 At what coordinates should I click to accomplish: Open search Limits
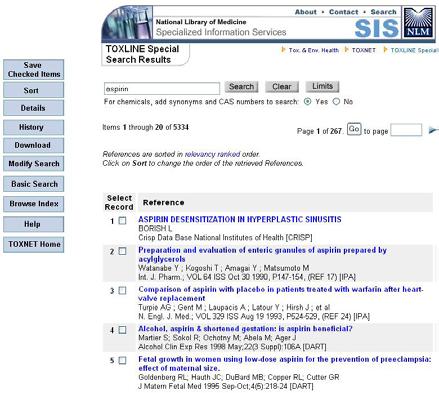[x=322, y=86]
